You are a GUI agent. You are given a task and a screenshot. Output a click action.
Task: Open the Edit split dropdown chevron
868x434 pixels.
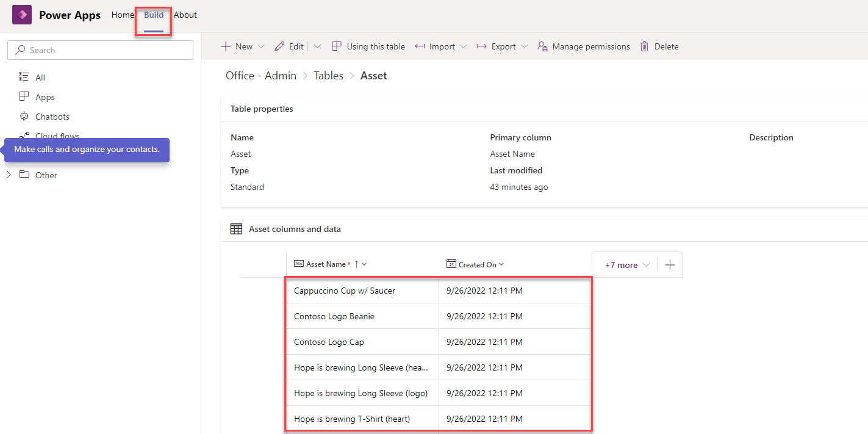(x=317, y=46)
